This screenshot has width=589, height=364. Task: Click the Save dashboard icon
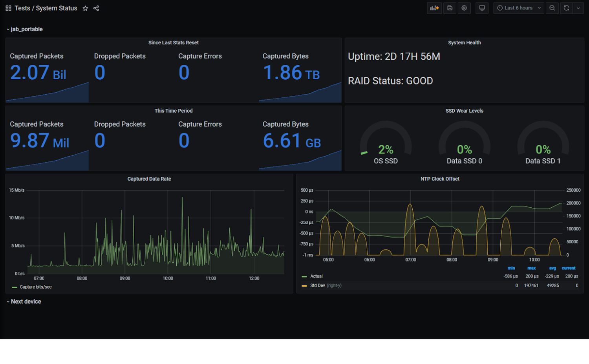pos(450,8)
